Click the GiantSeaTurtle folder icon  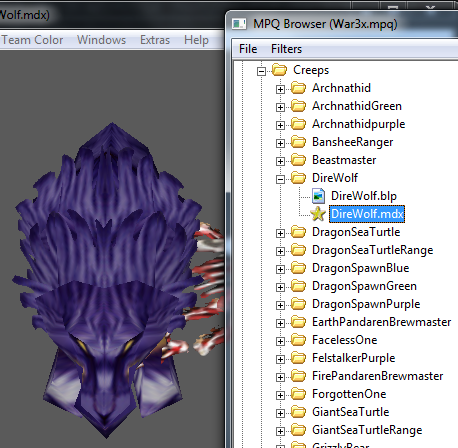(x=298, y=412)
